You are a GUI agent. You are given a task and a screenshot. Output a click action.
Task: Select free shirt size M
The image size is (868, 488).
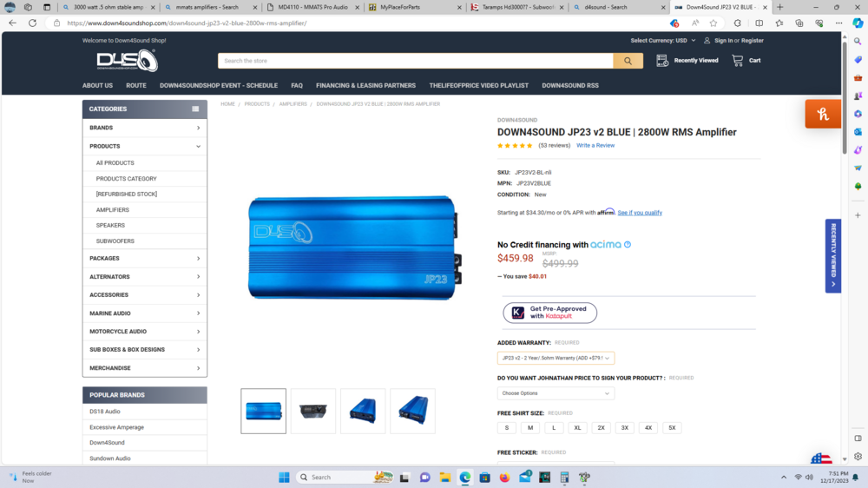pos(530,427)
